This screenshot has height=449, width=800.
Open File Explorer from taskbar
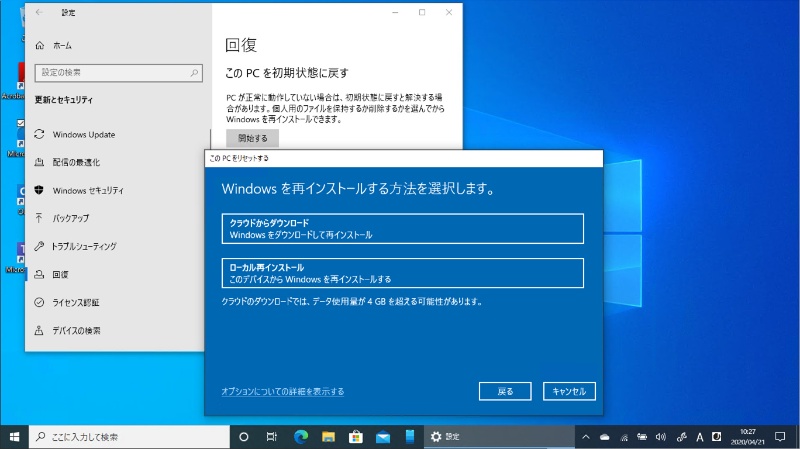[328, 437]
